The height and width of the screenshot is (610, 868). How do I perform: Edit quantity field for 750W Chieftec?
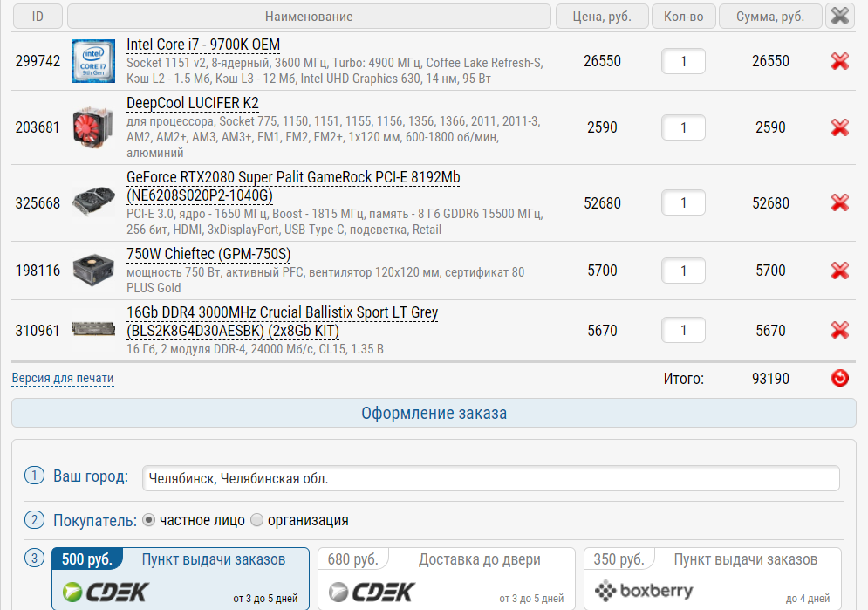[x=683, y=271]
